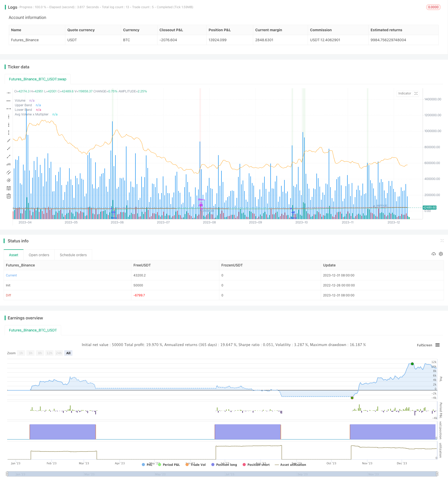Switch to the Schedule orders tab
448x484 pixels.
(73, 255)
